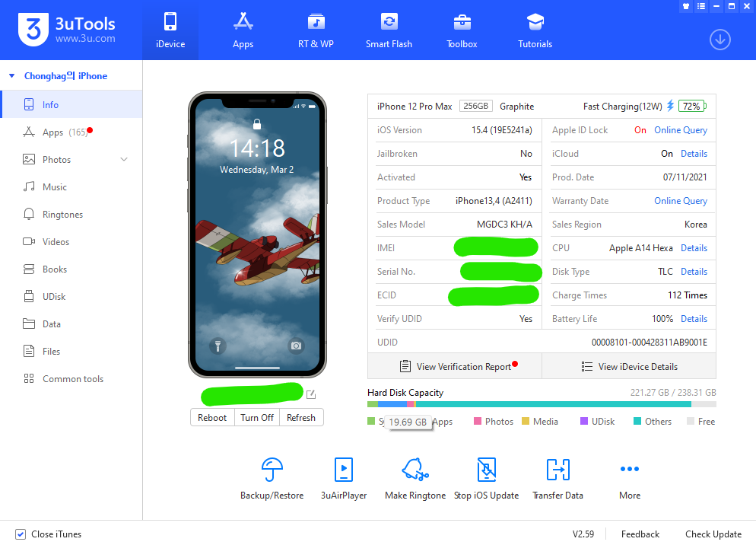Click the V2.59 version text

pos(583,534)
